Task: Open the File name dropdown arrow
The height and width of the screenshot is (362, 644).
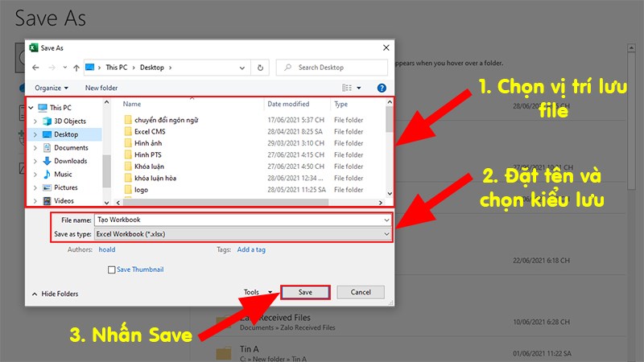Action: pyautogui.click(x=386, y=220)
